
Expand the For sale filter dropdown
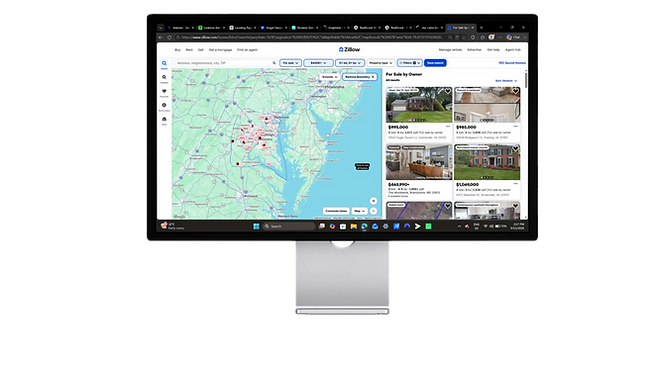(x=290, y=63)
